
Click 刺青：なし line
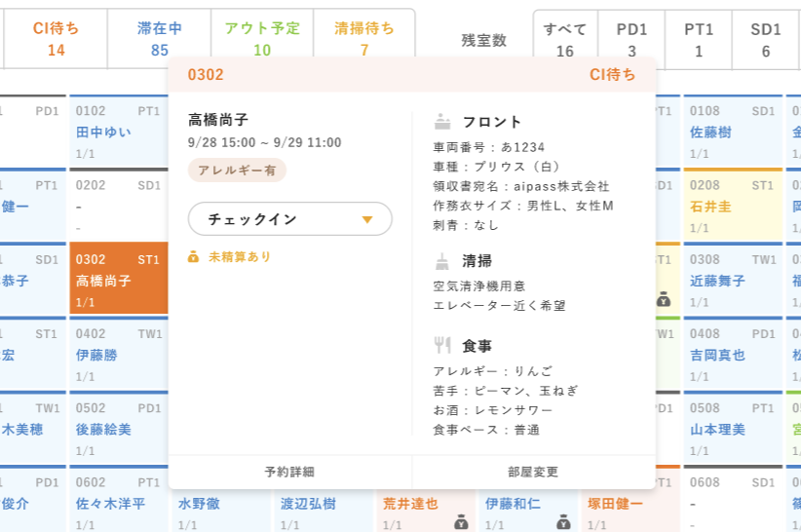(x=466, y=225)
